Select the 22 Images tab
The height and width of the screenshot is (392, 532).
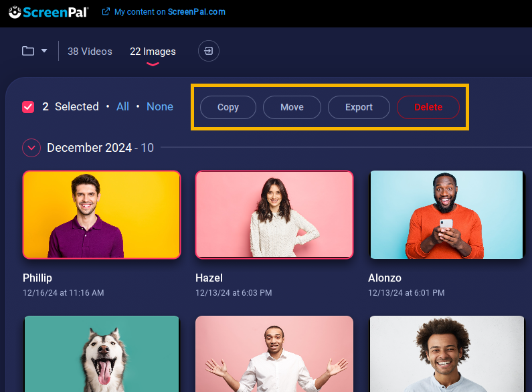pos(153,52)
